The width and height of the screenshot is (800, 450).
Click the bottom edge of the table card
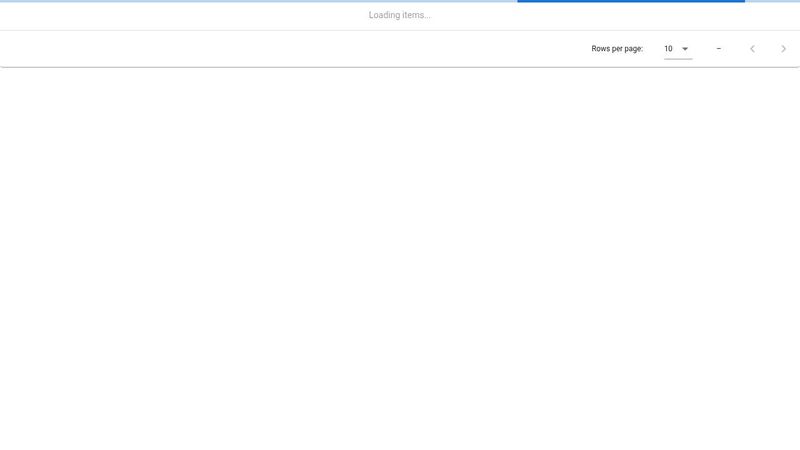pos(400,66)
